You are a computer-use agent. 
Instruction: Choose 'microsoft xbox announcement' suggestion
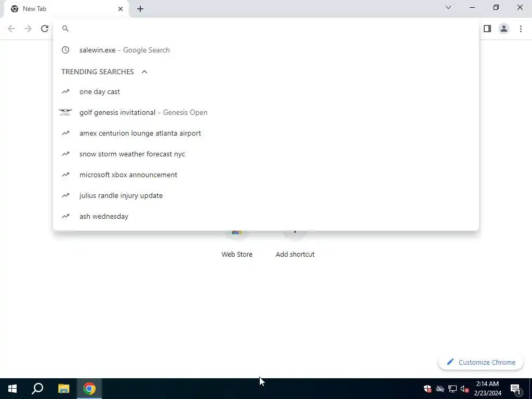click(266, 175)
